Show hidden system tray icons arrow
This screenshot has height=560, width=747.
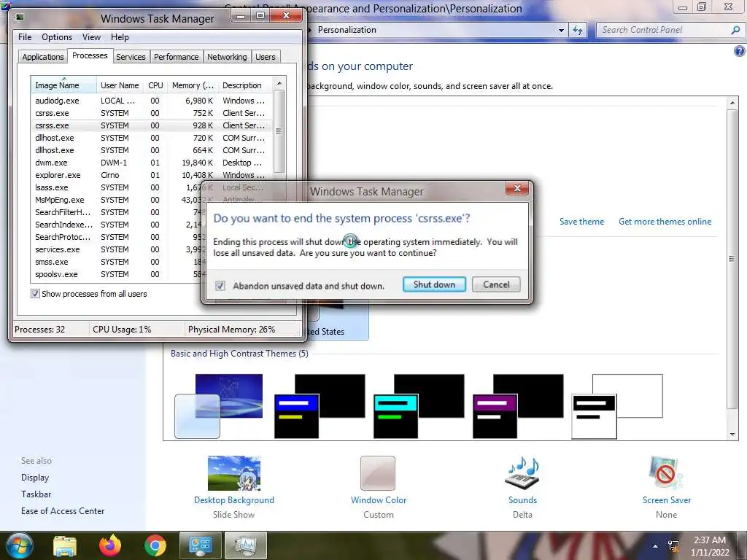point(656,546)
